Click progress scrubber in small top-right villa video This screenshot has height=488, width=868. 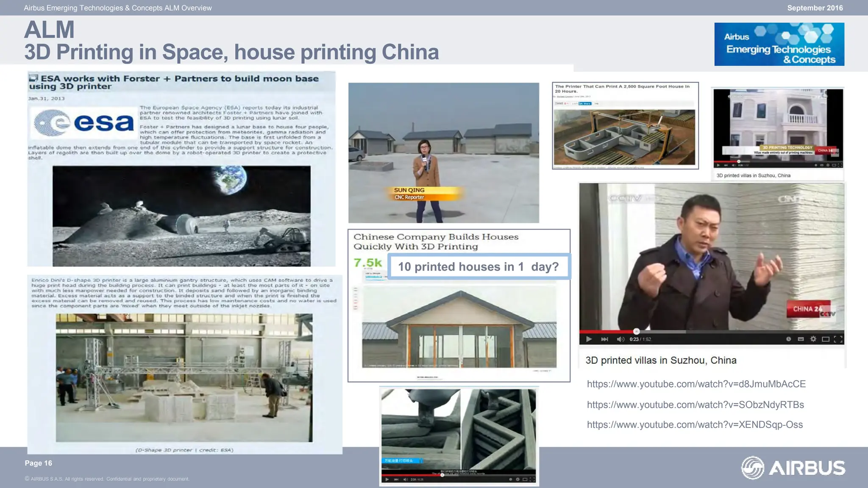[x=739, y=161]
